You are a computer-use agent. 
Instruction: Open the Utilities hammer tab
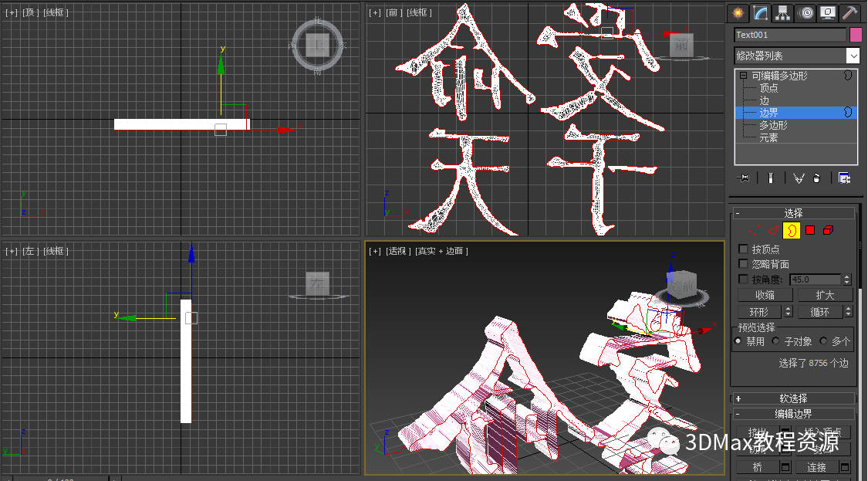pos(849,13)
